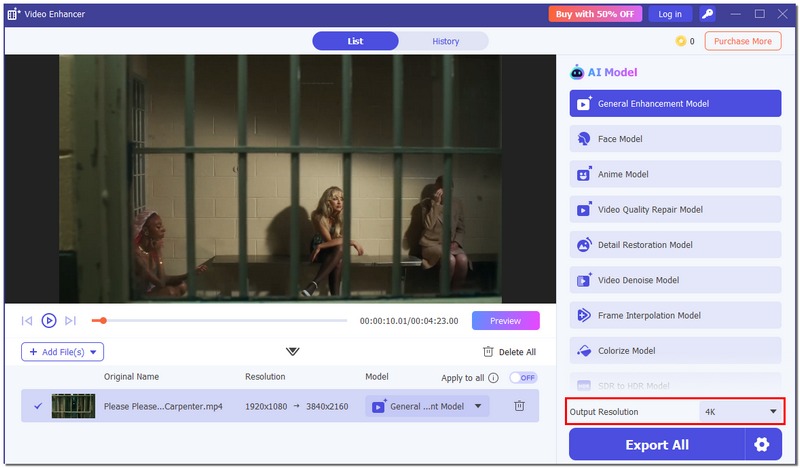
Task: Click the info icon beside Apply to all
Action: click(x=493, y=378)
